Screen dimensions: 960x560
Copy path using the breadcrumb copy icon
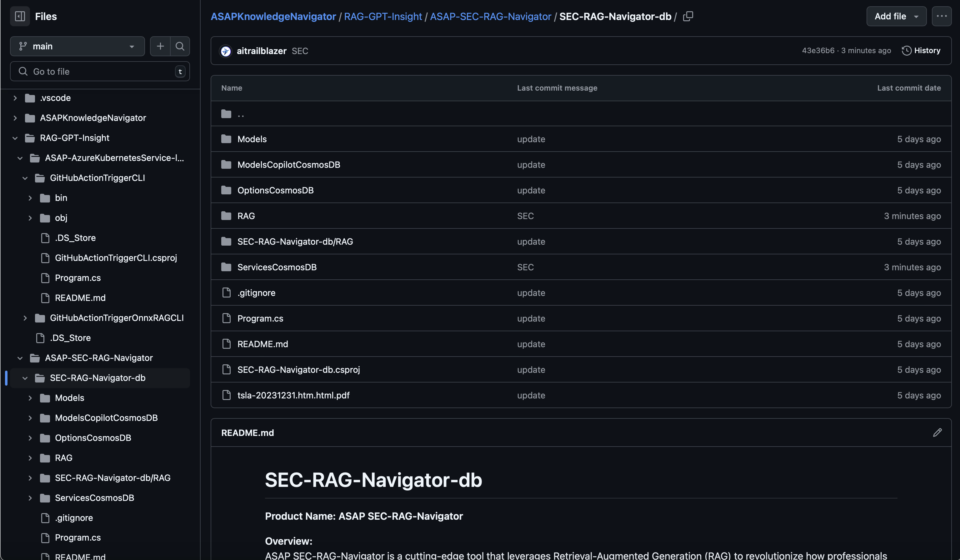tap(688, 16)
